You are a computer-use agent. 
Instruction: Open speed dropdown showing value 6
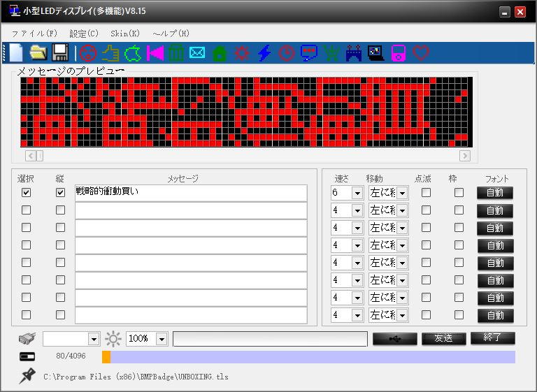[x=357, y=193]
